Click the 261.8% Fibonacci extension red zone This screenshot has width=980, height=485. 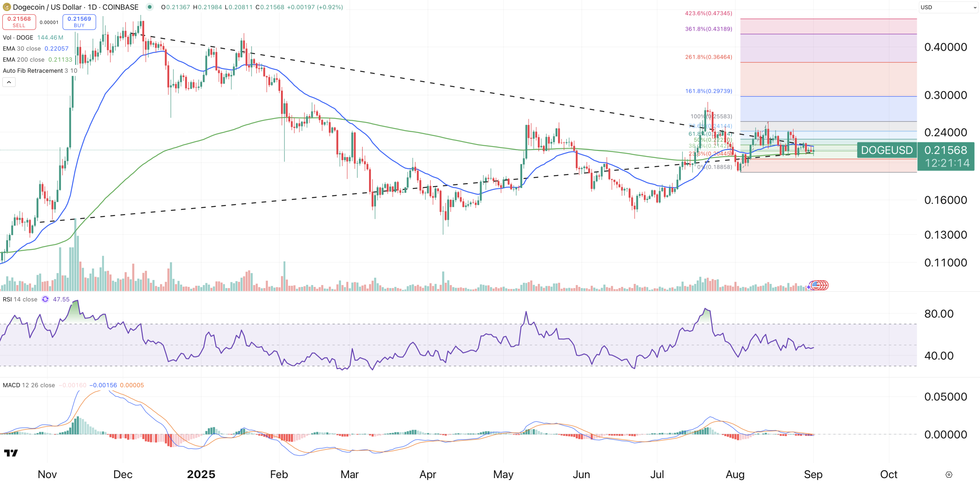point(828,79)
